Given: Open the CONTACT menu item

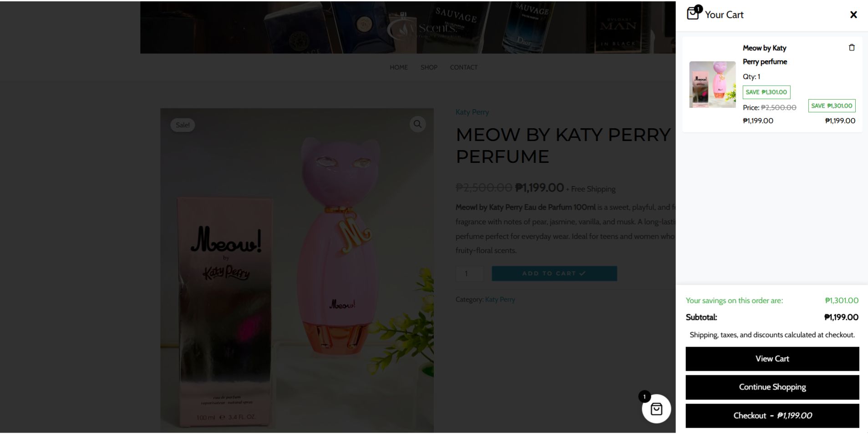Looking at the screenshot, I should (x=463, y=67).
